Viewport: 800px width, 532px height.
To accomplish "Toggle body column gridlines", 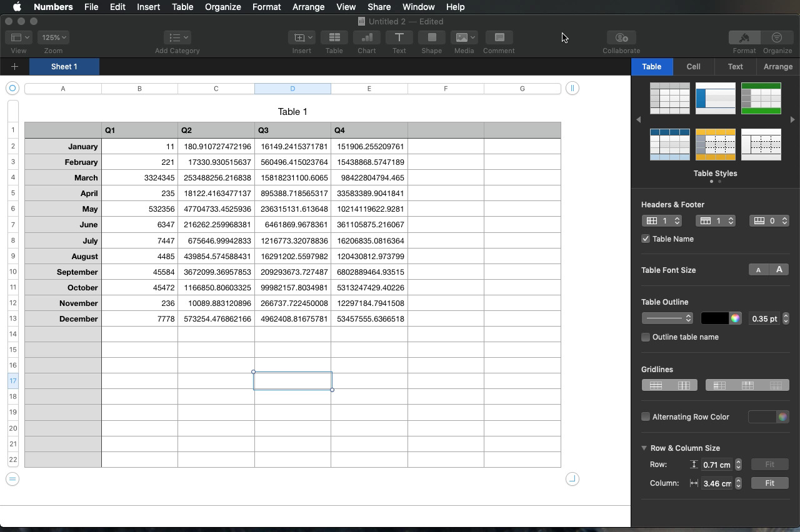I will 684,385.
